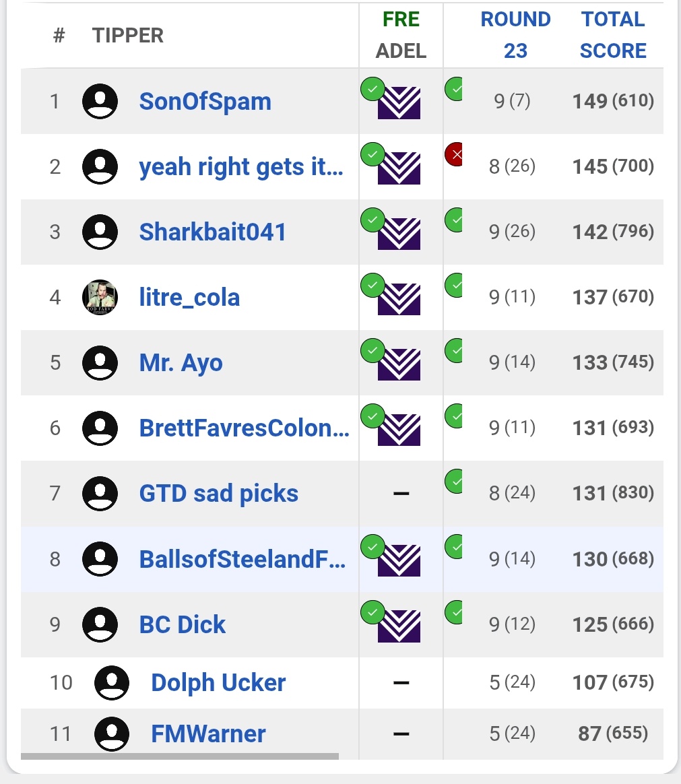Open Dolph Ucker's avatar icon
Screen dimensions: 681x784
(x=112, y=682)
